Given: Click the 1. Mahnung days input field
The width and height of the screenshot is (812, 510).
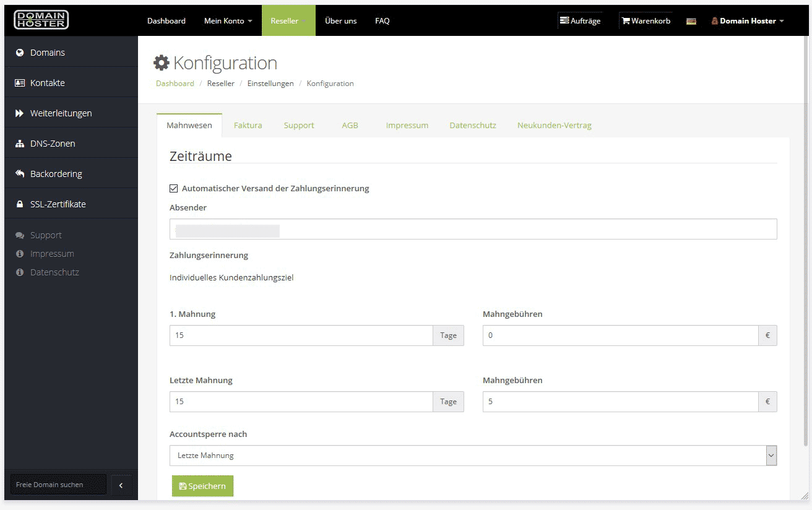Looking at the screenshot, I should pyautogui.click(x=301, y=335).
